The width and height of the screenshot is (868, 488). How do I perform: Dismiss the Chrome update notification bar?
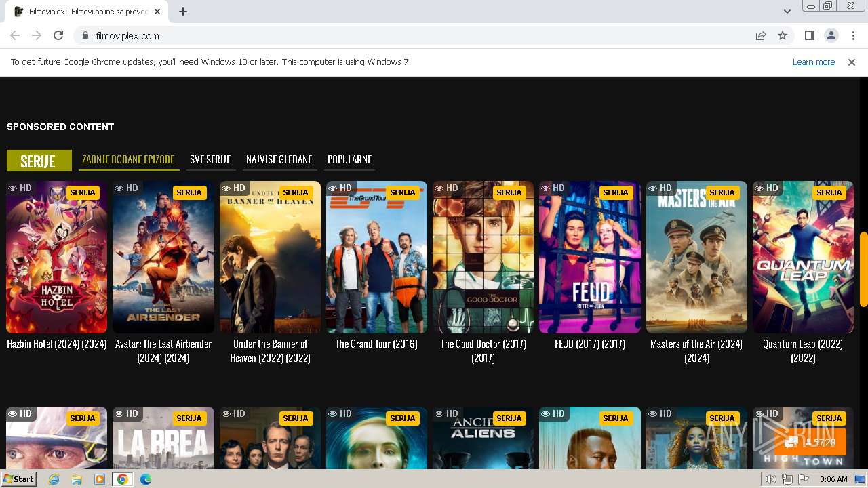coord(852,62)
